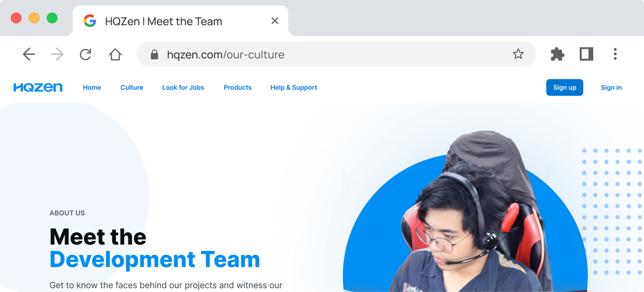Open the Culture nav link
The width and height of the screenshot is (644, 292).
[132, 87]
